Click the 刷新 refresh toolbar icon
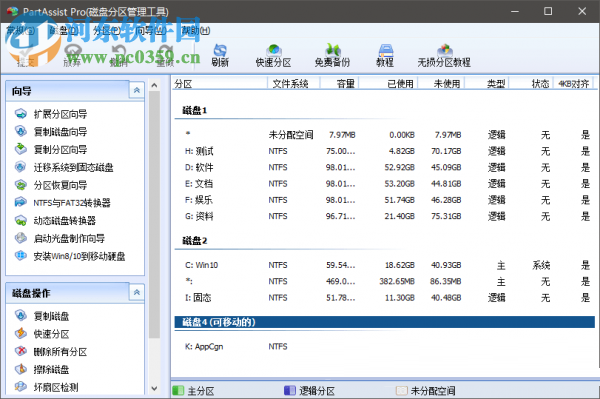This screenshot has height=399, width=600. [x=220, y=55]
